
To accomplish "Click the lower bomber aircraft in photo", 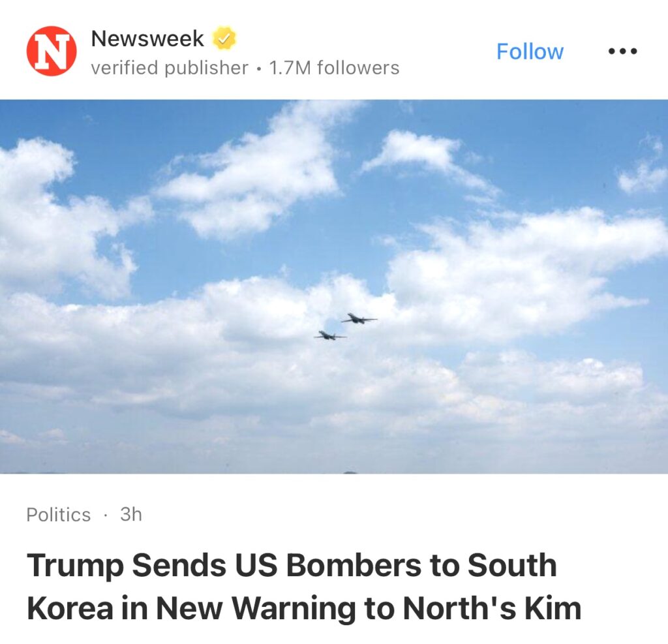I will click(330, 335).
